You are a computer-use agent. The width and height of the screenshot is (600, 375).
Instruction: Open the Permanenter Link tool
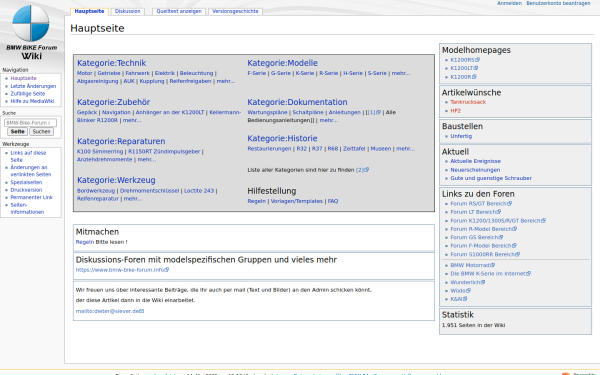click(31, 197)
